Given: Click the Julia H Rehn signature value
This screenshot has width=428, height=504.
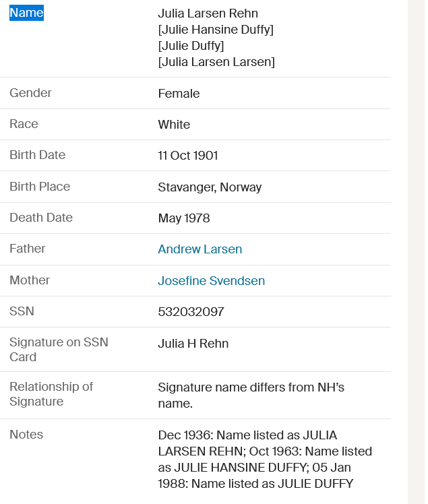Looking at the screenshot, I should click(x=193, y=344).
